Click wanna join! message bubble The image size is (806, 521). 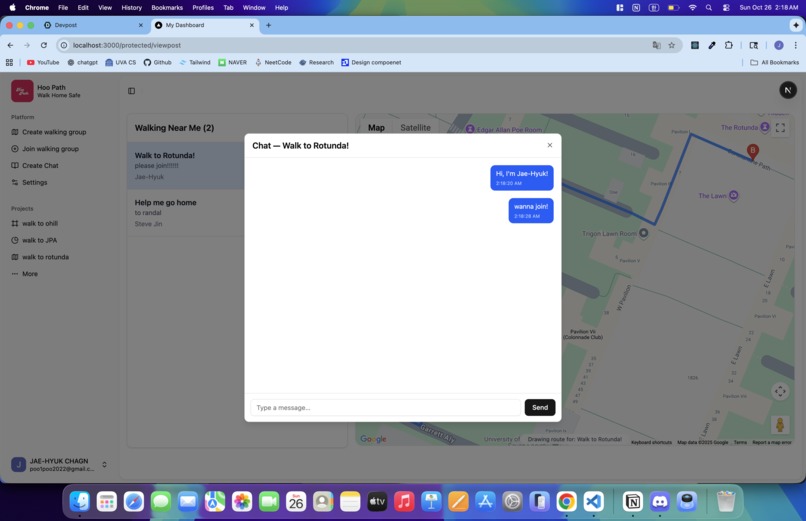tap(531, 211)
